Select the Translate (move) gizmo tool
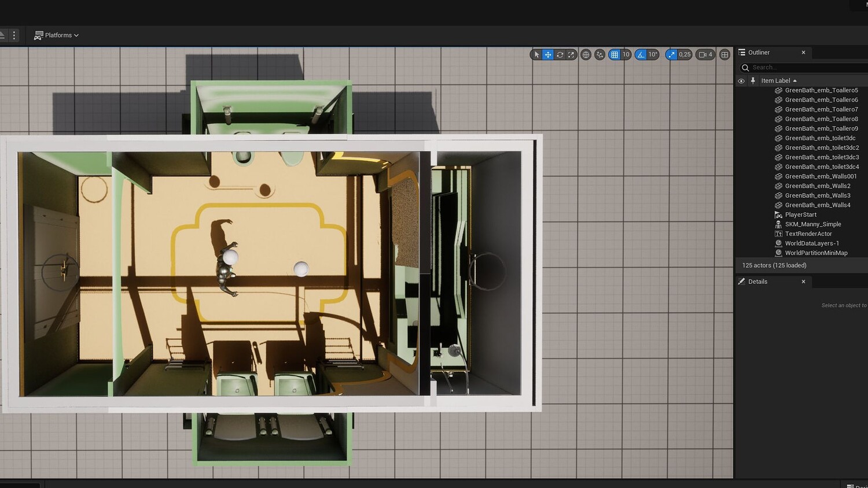The height and width of the screenshot is (488, 868). point(548,54)
